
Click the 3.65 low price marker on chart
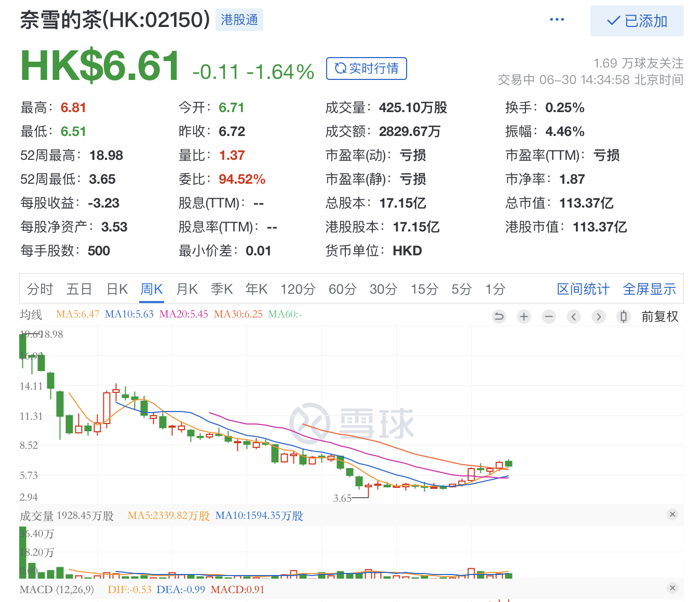[343, 498]
